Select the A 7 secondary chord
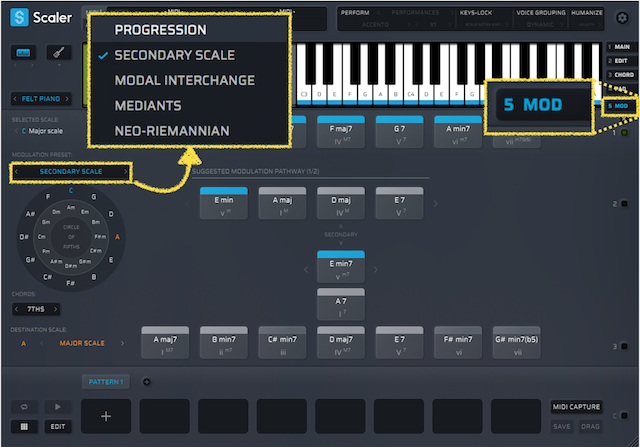The height and width of the screenshot is (447, 640). point(341,304)
